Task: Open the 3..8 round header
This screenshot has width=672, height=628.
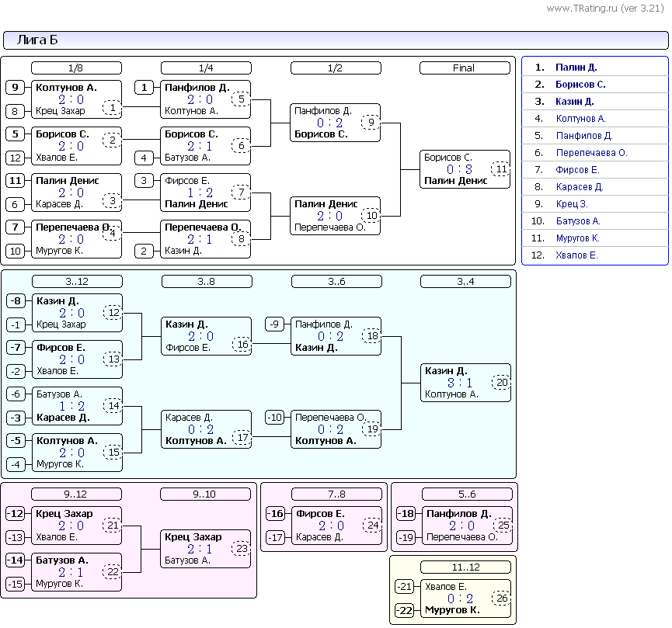Action: click(207, 282)
